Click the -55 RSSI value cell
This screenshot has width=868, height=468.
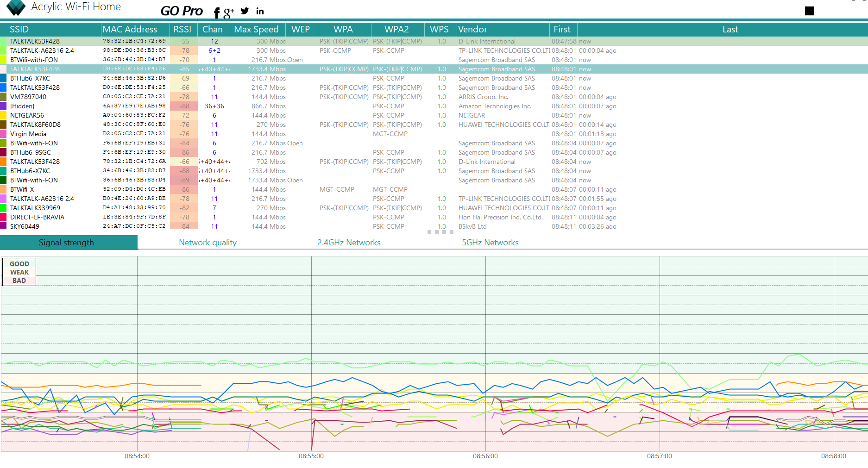(184, 41)
